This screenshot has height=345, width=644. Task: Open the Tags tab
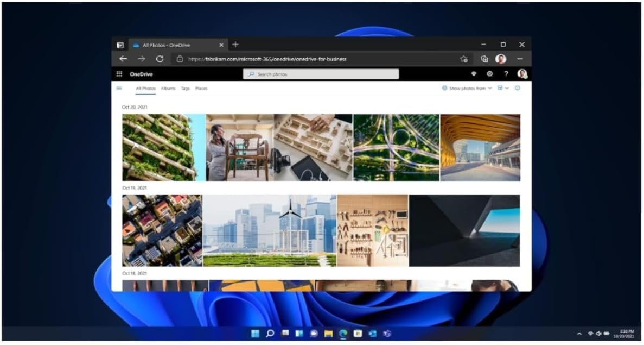[x=185, y=88]
